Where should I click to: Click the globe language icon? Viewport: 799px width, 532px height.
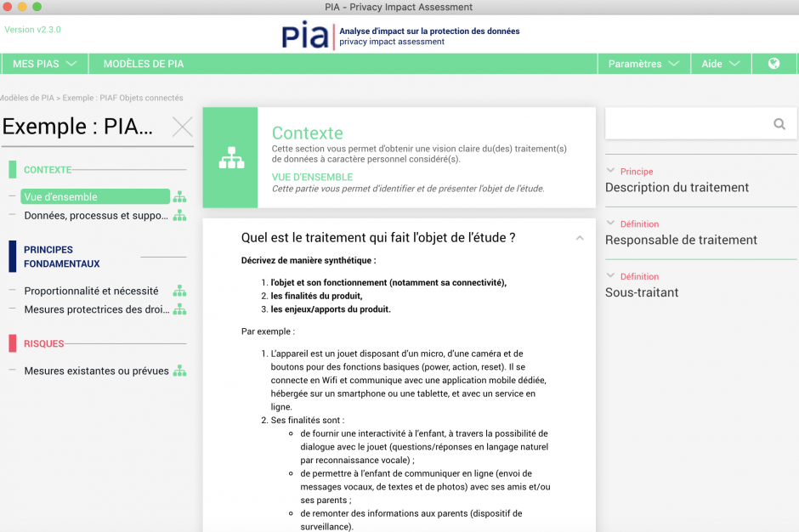tap(773, 64)
